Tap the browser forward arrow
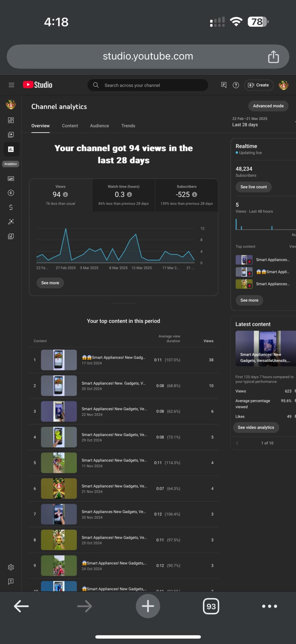Screen dimensions: 296x644 84,606
